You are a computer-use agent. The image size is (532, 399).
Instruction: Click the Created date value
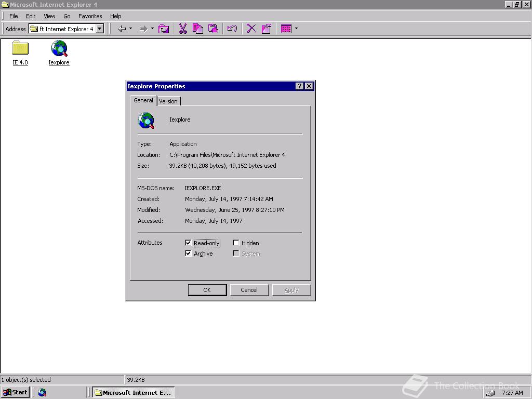click(x=229, y=199)
